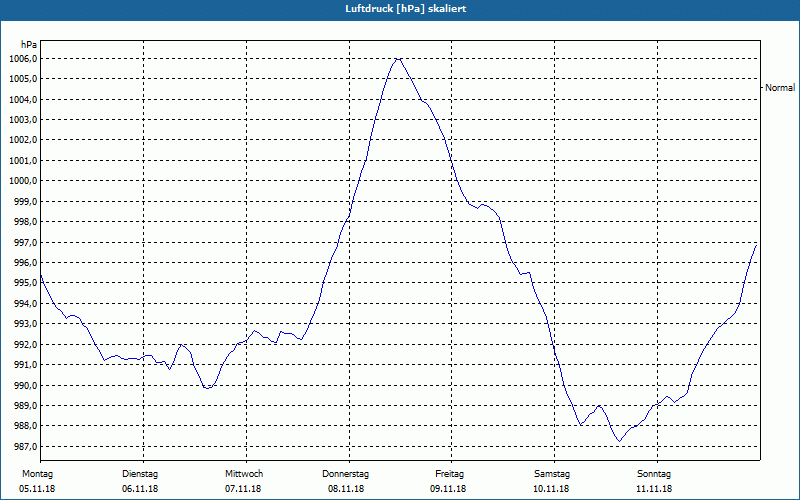800x500 pixels.
Task: Click the date 10.11.18
Action: pos(551,489)
